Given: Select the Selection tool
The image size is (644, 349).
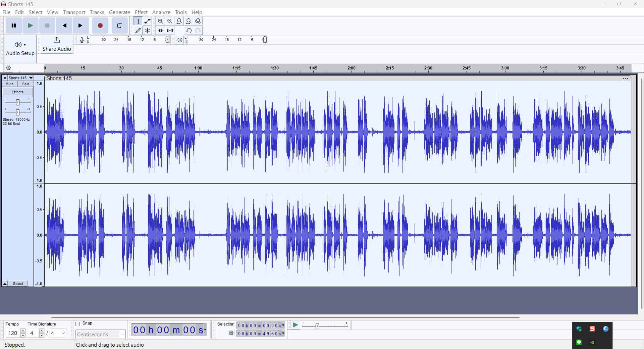Looking at the screenshot, I should coord(138,21).
